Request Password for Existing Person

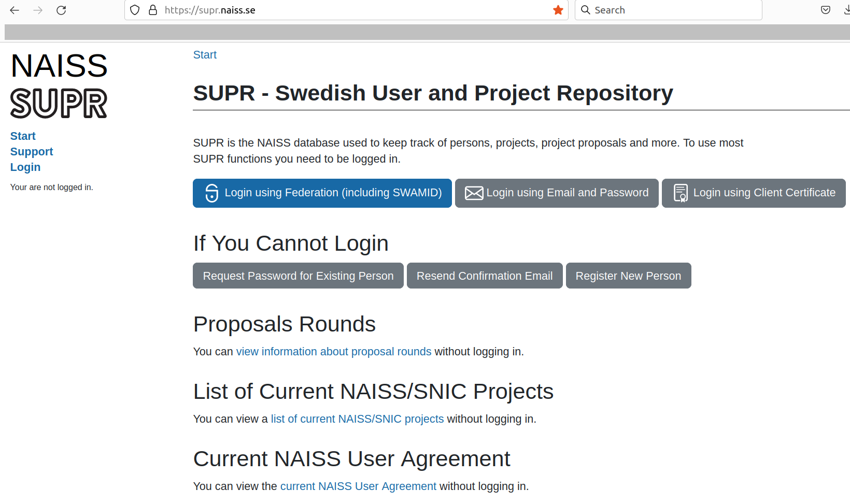click(298, 276)
